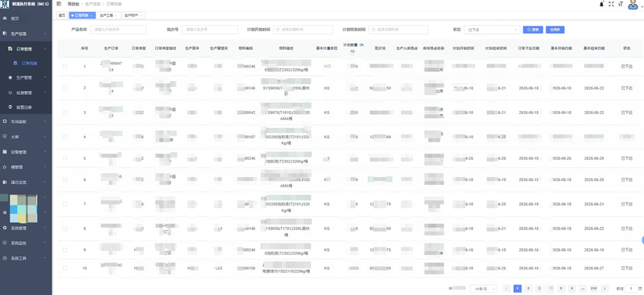Toggle the sidebar collapse hamburger icon
Viewport: 644px width, 295px height.
pyautogui.click(x=59, y=4)
